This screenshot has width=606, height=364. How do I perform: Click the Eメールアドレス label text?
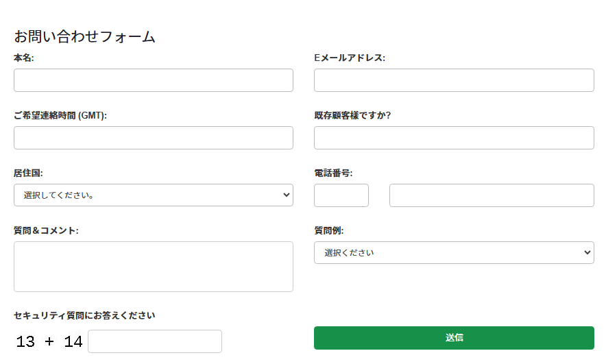(350, 58)
